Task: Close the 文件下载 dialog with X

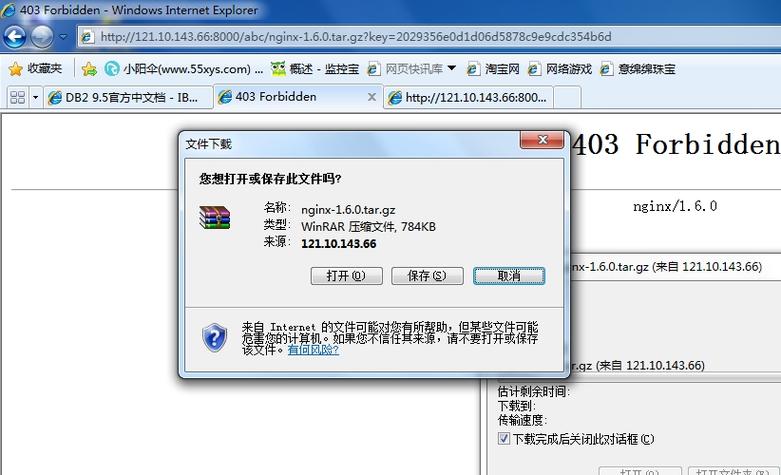Action: tap(543, 140)
